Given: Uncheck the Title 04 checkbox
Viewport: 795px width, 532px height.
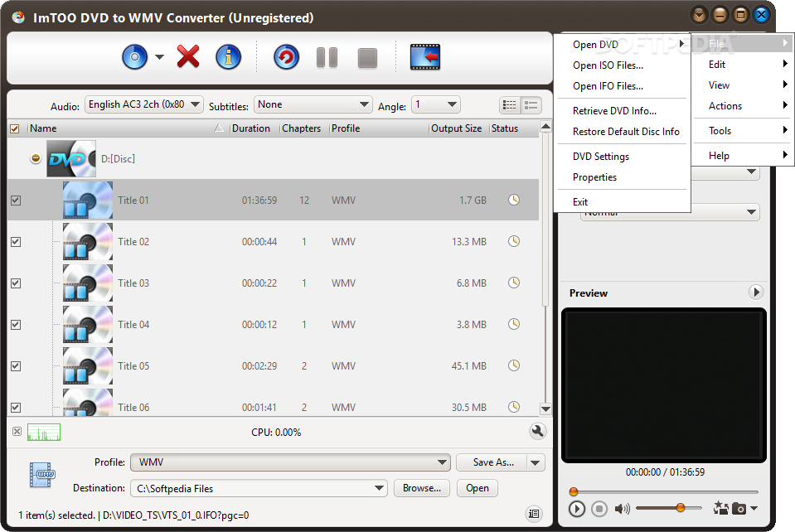Looking at the screenshot, I should (16, 325).
